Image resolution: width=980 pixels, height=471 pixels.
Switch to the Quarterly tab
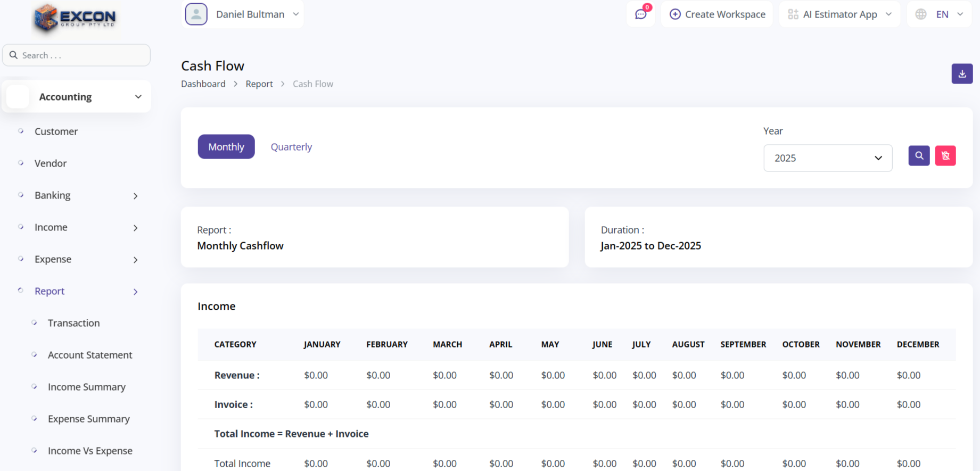291,147
